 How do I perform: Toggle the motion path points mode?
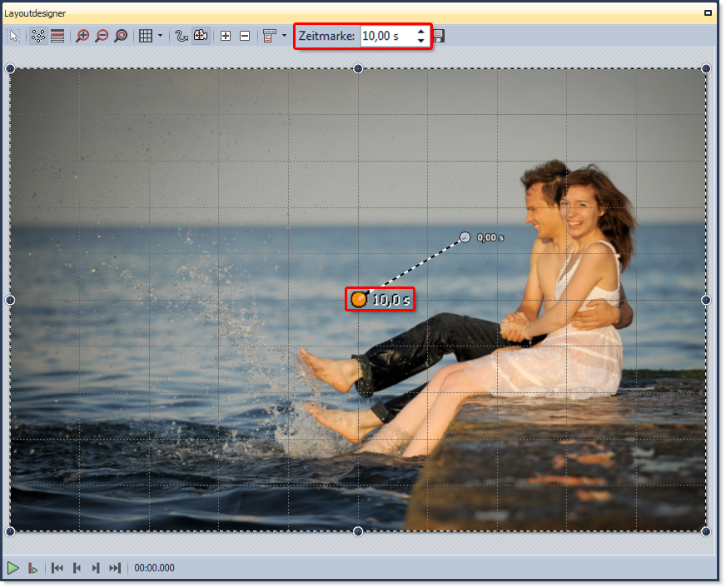tap(37, 37)
